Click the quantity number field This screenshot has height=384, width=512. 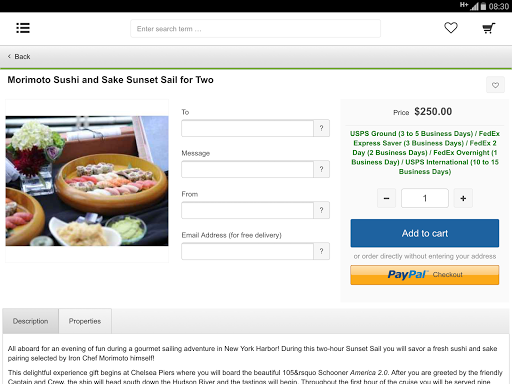pyautogui.click(x=425, y=198)
